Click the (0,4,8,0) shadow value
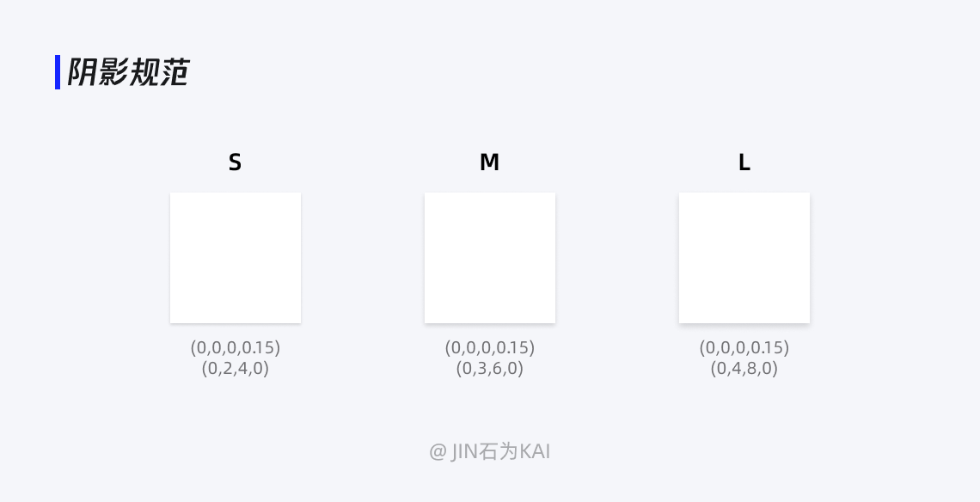 tap(744, 368)
